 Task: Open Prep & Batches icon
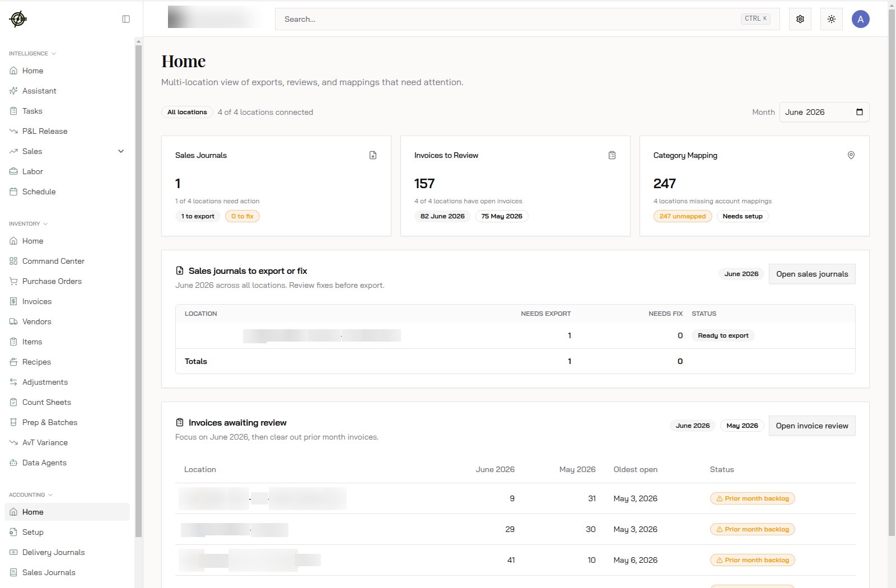(x=13, y=422)
